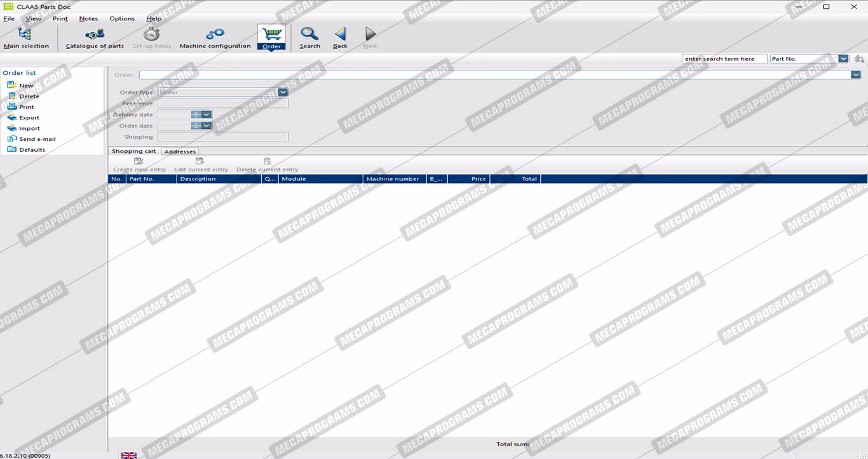868x459 pixels.
Task: Click the search term input field
Action: (724, 59)
